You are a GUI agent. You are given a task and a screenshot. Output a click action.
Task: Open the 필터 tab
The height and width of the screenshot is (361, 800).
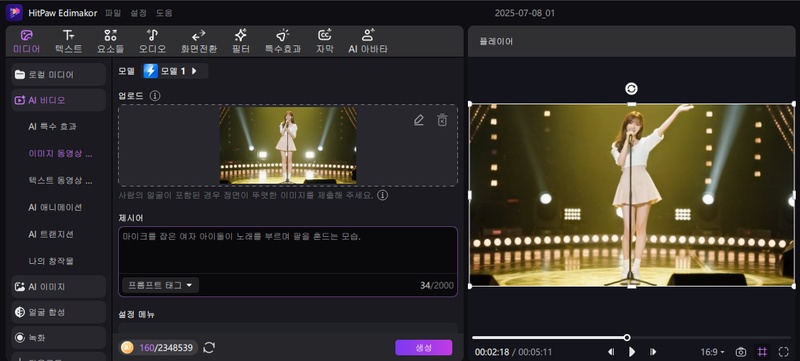tap(240, 41)
